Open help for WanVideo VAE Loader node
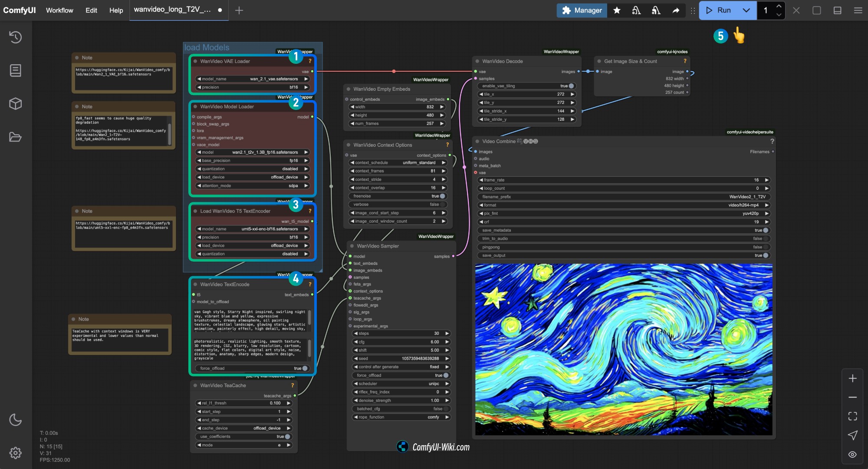Image resolution: width=868 pixels, height=469 pixels. point(310,61)
